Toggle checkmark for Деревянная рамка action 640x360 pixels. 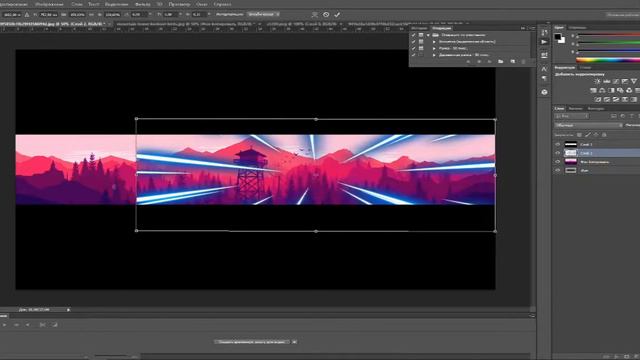(x=413, y=55)
